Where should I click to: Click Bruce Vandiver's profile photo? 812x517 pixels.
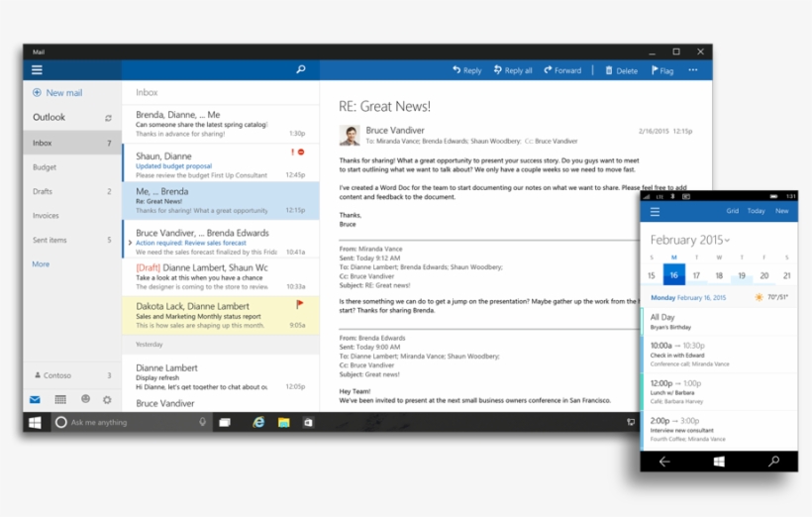pos(350,136)
